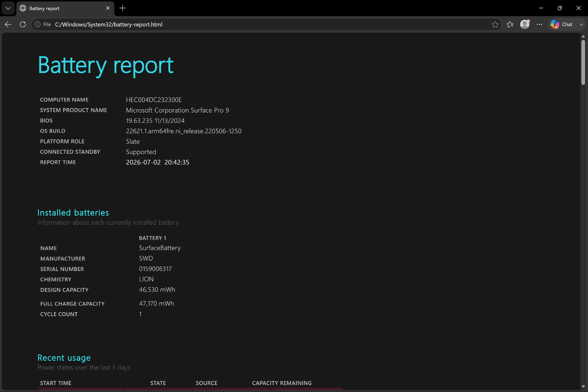This screenshot has width=588, height=392.
Task: Click the Recent usage heading
Action: tap(64, 358)
